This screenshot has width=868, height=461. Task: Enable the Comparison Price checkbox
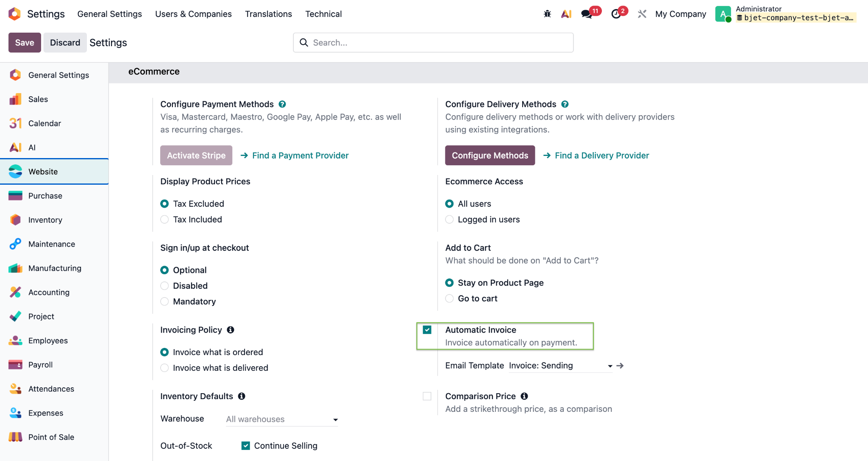click(x=427, y=396)
